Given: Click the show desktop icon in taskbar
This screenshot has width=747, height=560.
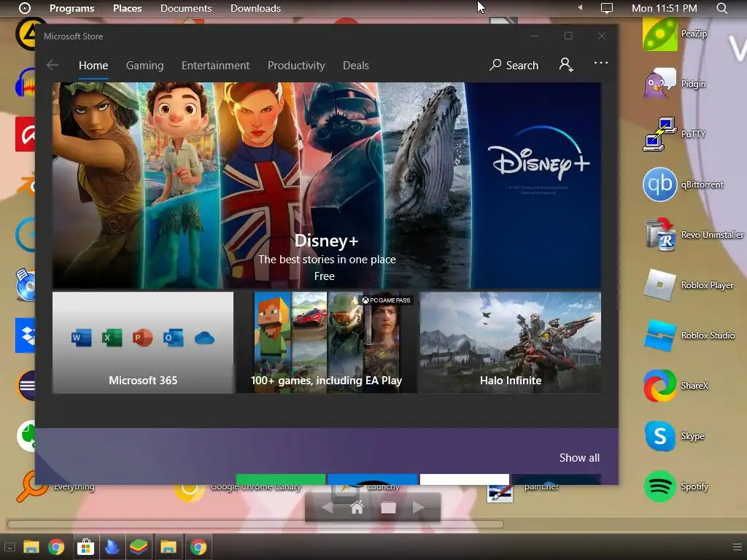Looking at the screenshot, I should (9, 547).
